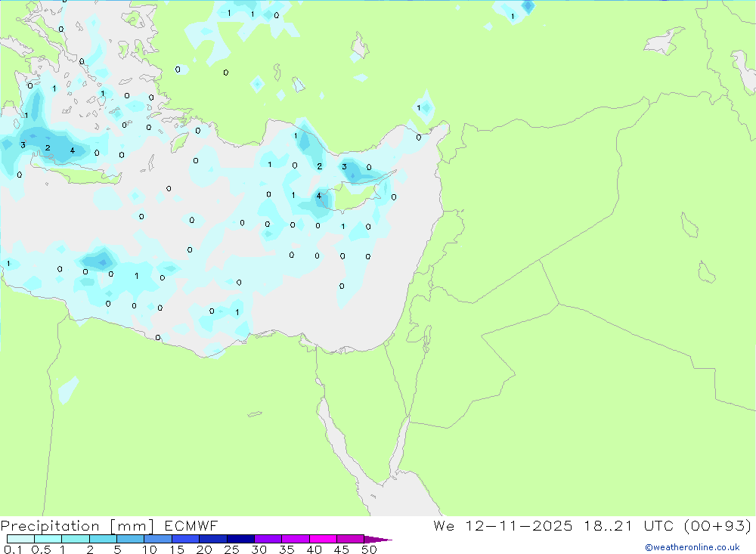
Task: Click the '4' value on western Cyprus
Action: (319, 196)
